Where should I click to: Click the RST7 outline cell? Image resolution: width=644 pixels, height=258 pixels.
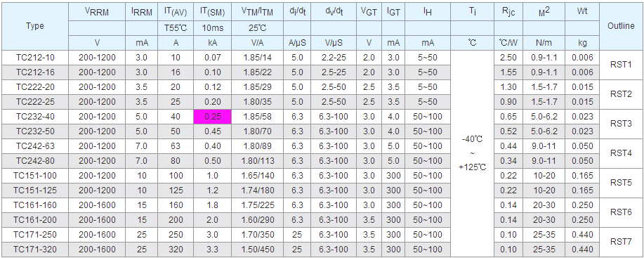click(621, 242)
